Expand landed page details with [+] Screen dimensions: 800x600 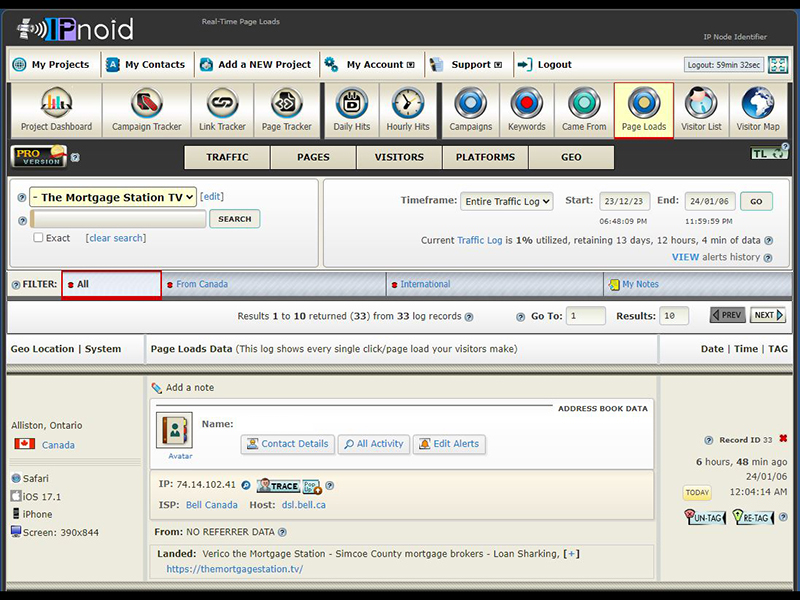(572, 554)
